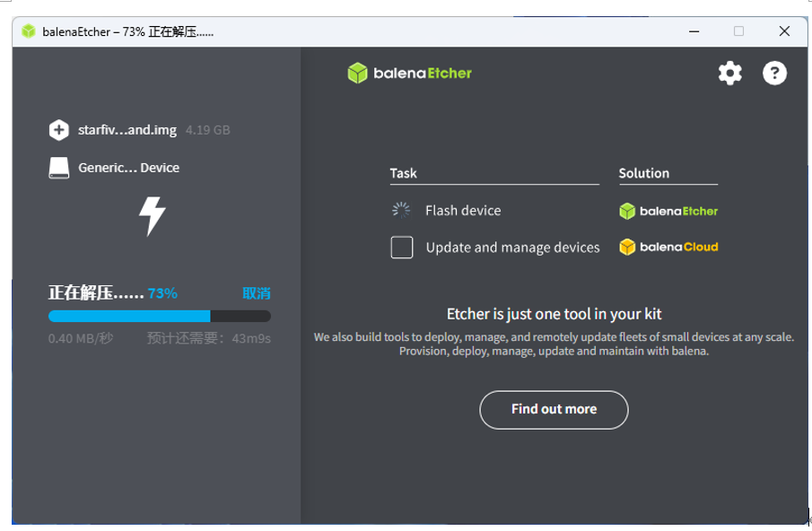This screenshot has height=531, width=812.
Task: Click the balenaEtcher solution logo
Action: point(668,211)
